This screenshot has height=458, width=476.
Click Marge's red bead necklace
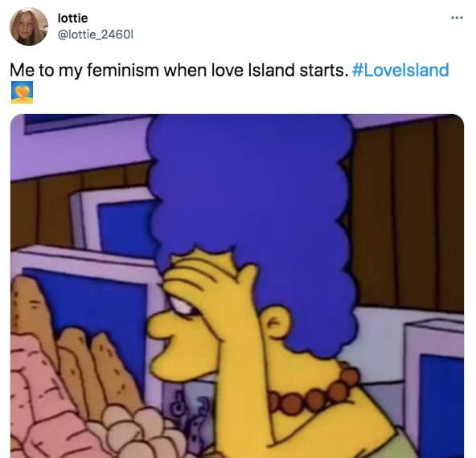316,391
